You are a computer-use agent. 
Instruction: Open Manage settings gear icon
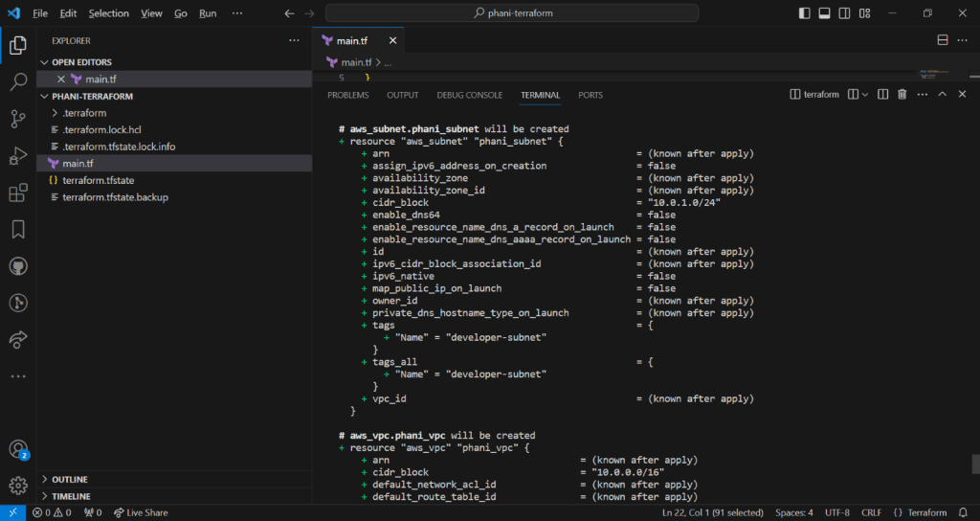pyautogui.click(x=17, y=486)
